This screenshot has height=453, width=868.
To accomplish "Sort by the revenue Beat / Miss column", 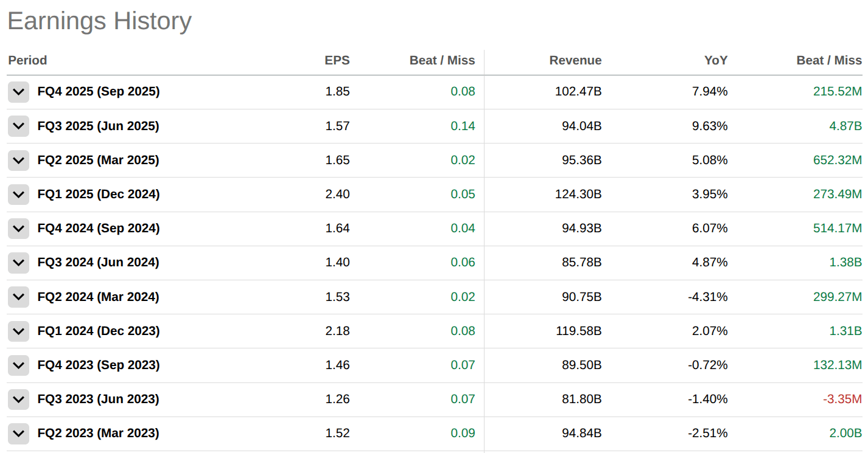I will tap(828, 60).
